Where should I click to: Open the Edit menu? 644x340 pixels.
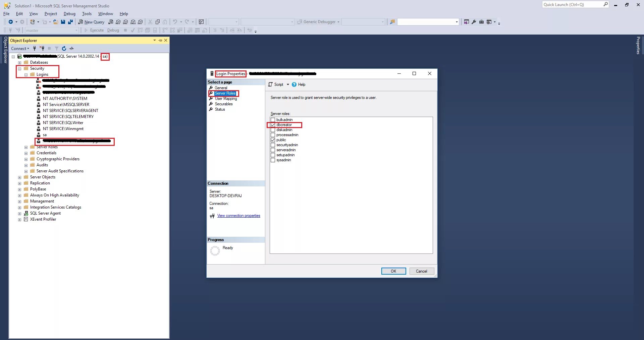tap(19, 14)
